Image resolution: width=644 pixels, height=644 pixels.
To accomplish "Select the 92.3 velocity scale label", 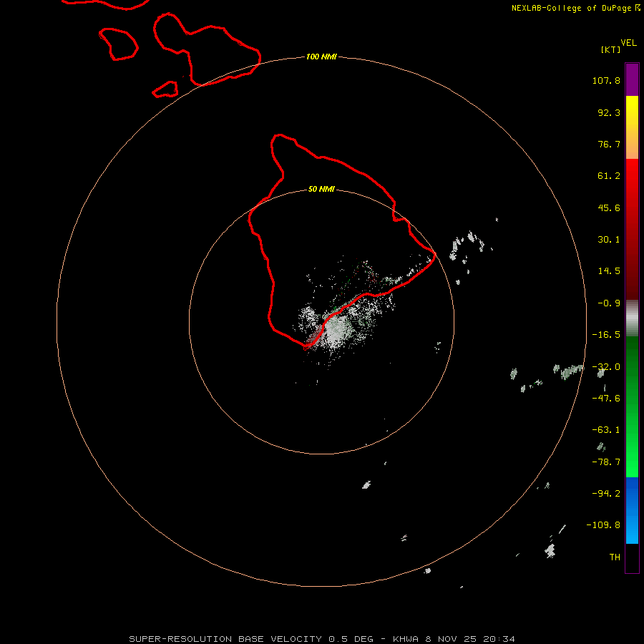I will click(x=609, y=112).
